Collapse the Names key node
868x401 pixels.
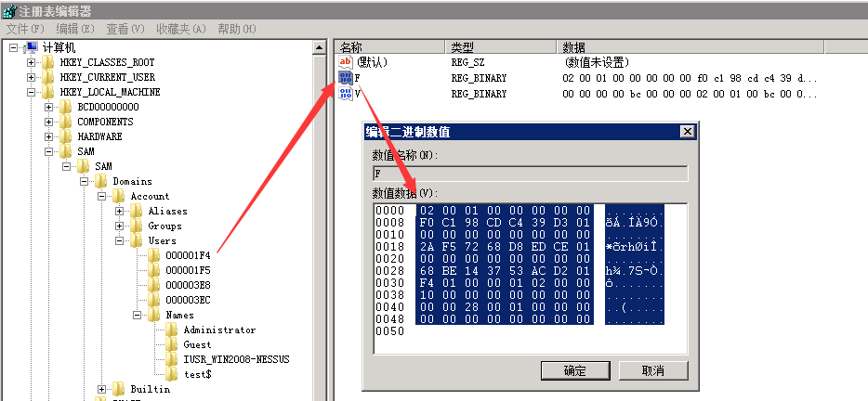(138, 315)
